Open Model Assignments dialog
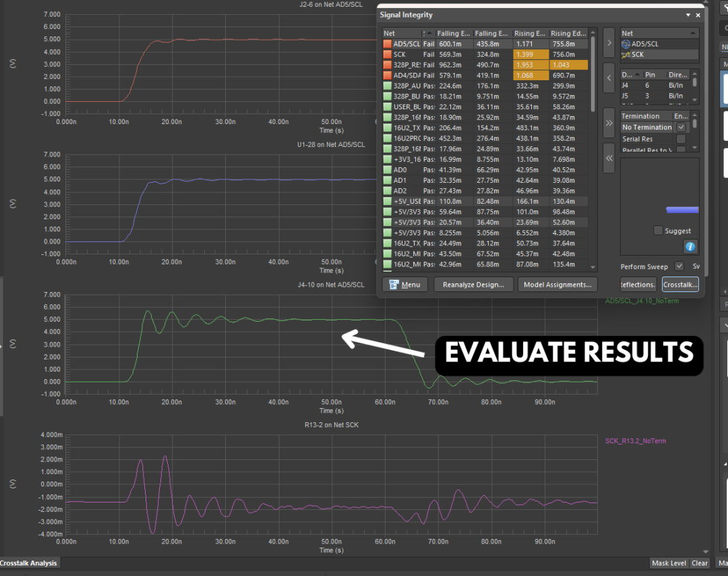 (x=557, y=285)
